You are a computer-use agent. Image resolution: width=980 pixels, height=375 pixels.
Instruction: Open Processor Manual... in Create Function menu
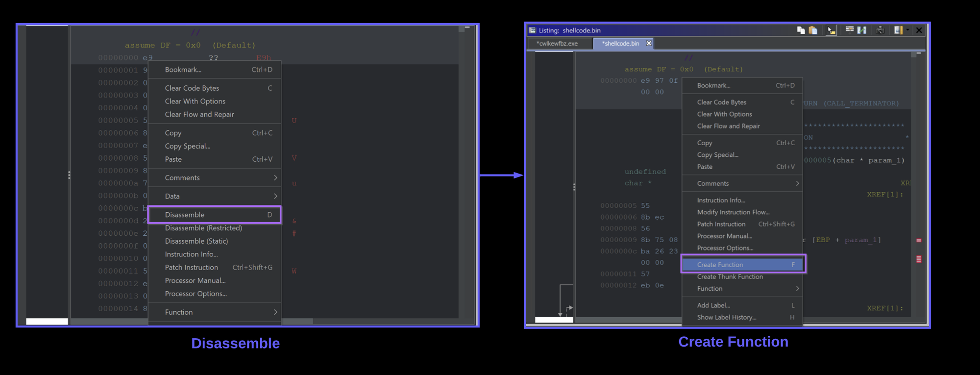(x=742, y=236)
